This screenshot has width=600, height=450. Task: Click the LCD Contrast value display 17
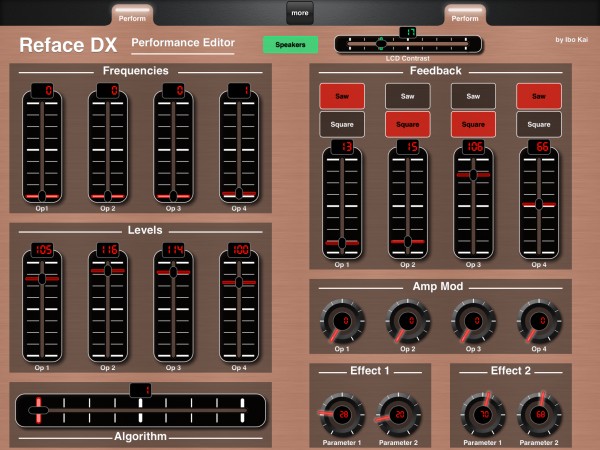point(408,32)
